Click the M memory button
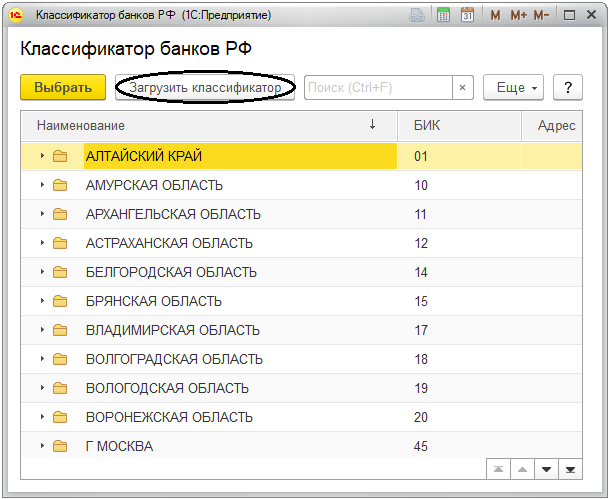Viewport: 609px width, 499px height. 495,16
